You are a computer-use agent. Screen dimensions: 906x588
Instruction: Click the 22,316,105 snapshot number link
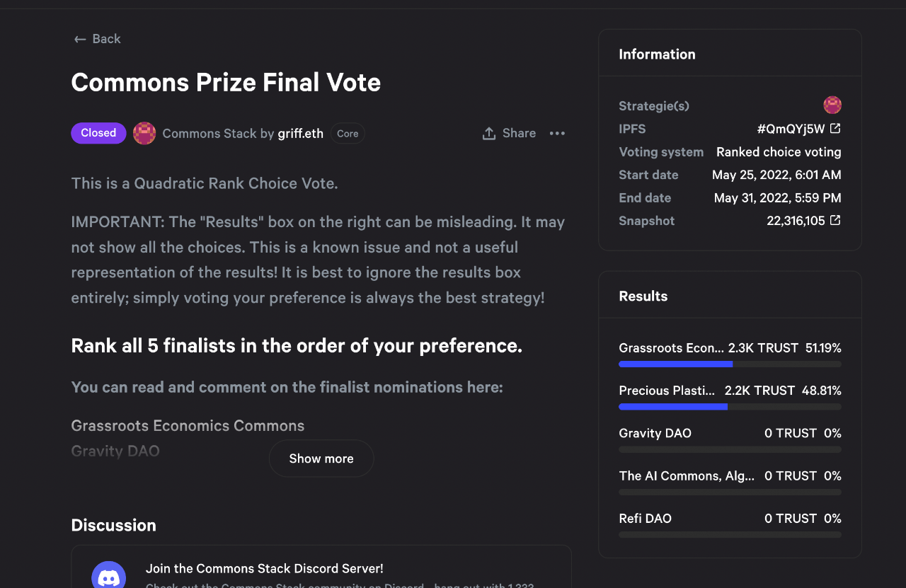click(796, 221)
